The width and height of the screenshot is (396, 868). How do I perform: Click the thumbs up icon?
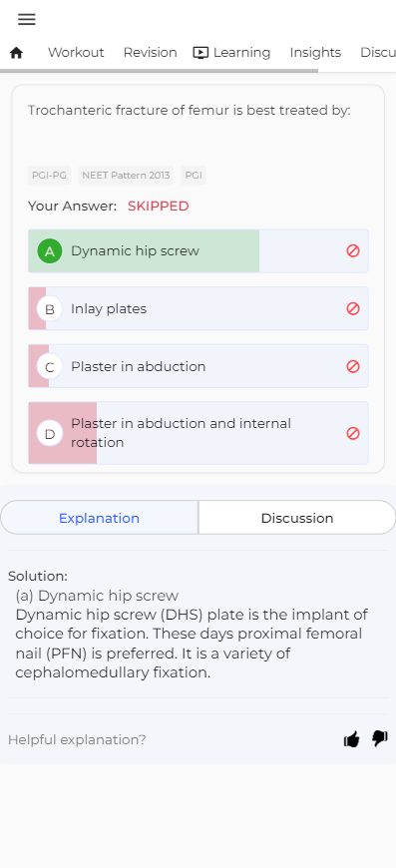[x=352, y=739]
